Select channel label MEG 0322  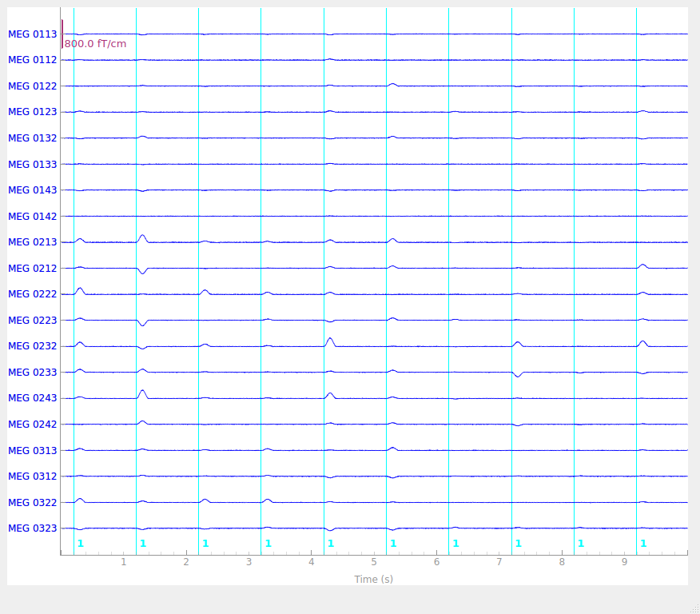[x=33, y=503]
